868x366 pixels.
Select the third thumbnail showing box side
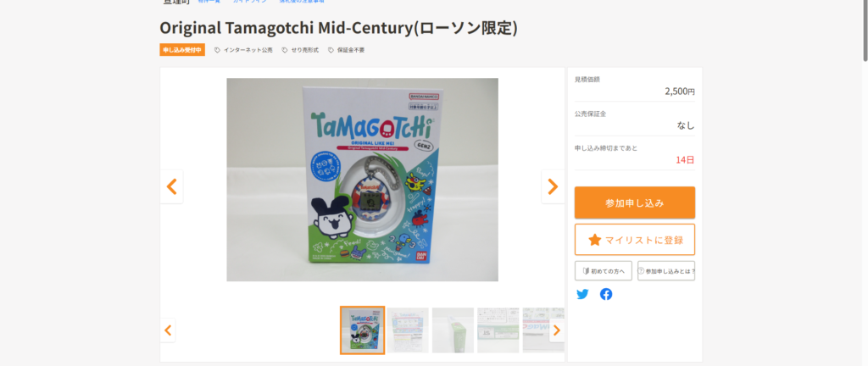(453, 330)
